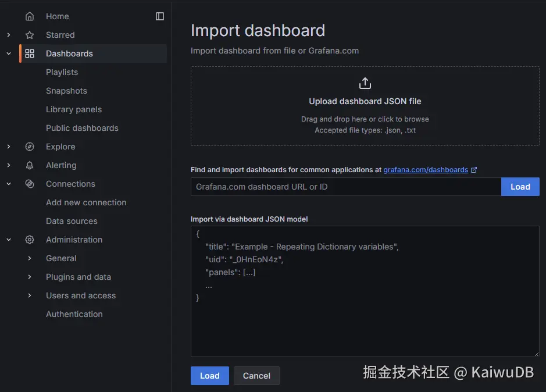Expand the Plugins and data submenu
The image size is (546, 392).
[x=30, y=277]
